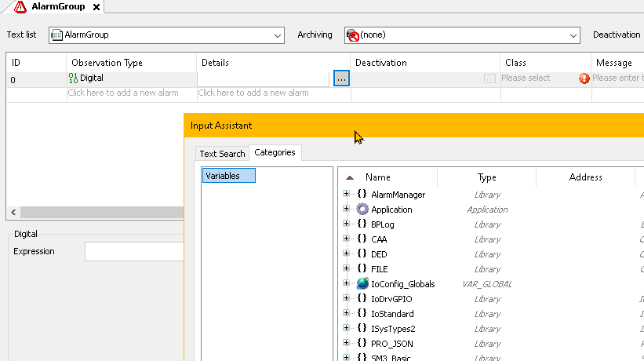Open the Archiving (none) dropdown
Image resolution: width=644 pixels, height=361 pixels.
[x=573, y=36]
